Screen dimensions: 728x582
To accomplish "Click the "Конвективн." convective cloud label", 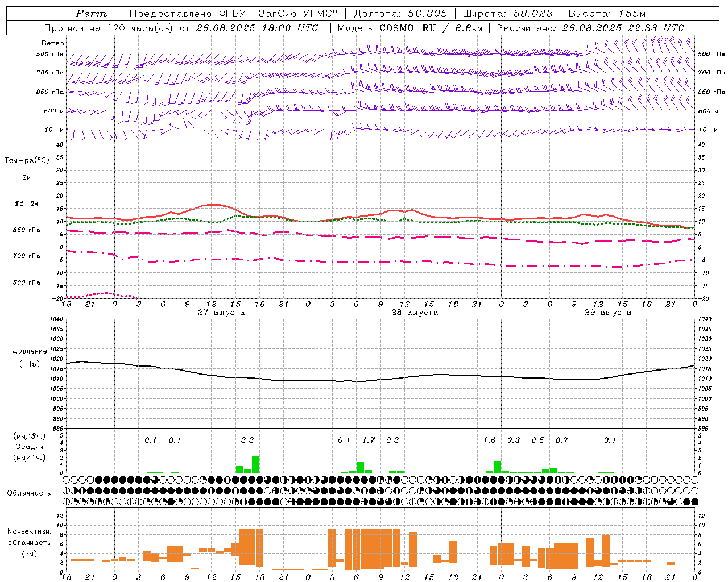I will 30,531.
